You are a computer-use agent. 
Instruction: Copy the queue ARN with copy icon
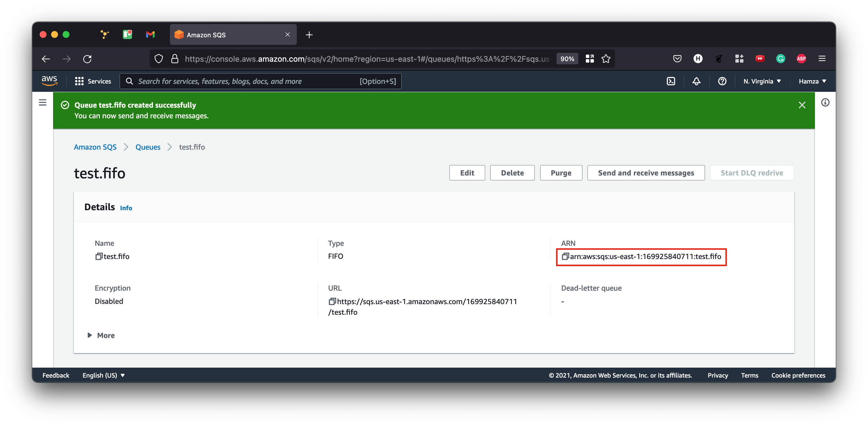click(x=565, y=256)
